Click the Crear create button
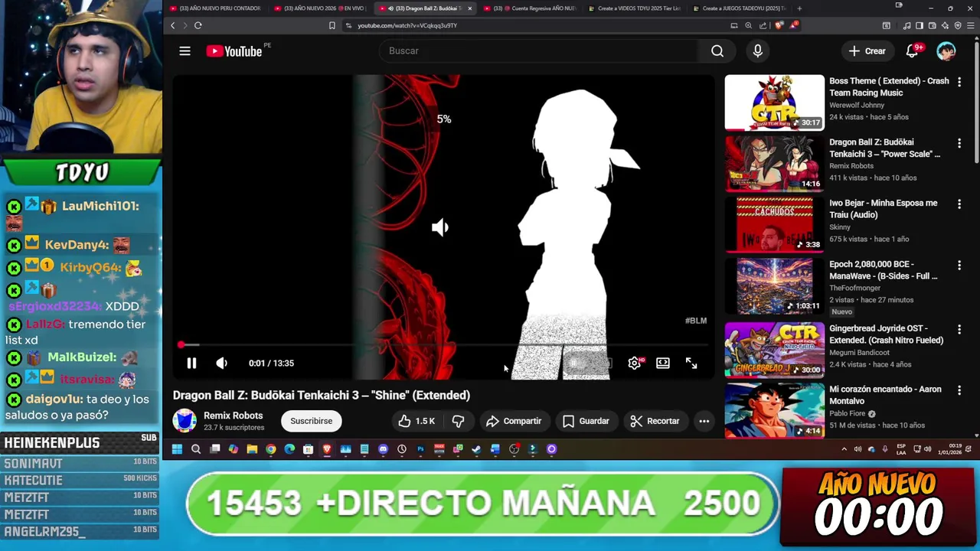Image resolution: width=980 pixels, height=551 pixels. click(867, 51)
